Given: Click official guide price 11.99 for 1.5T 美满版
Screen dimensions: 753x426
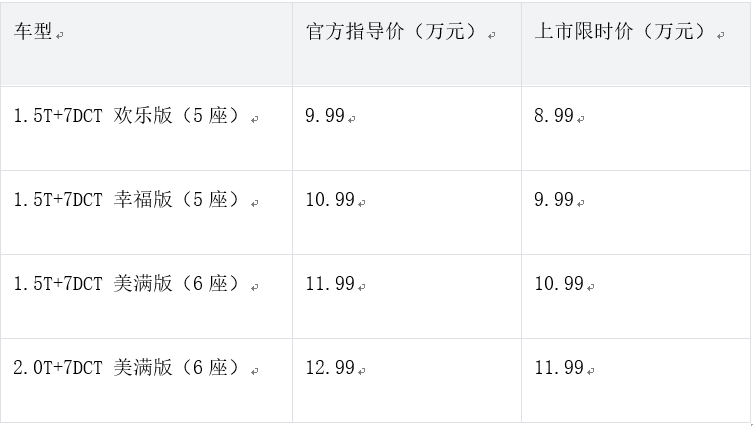Looking at the screenshot, I should click(330, 284).
